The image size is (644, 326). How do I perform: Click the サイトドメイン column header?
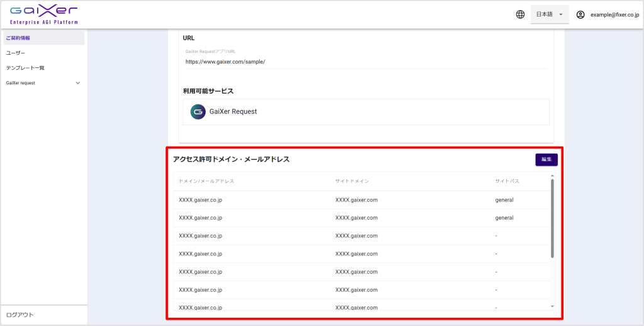click(352, 181)
